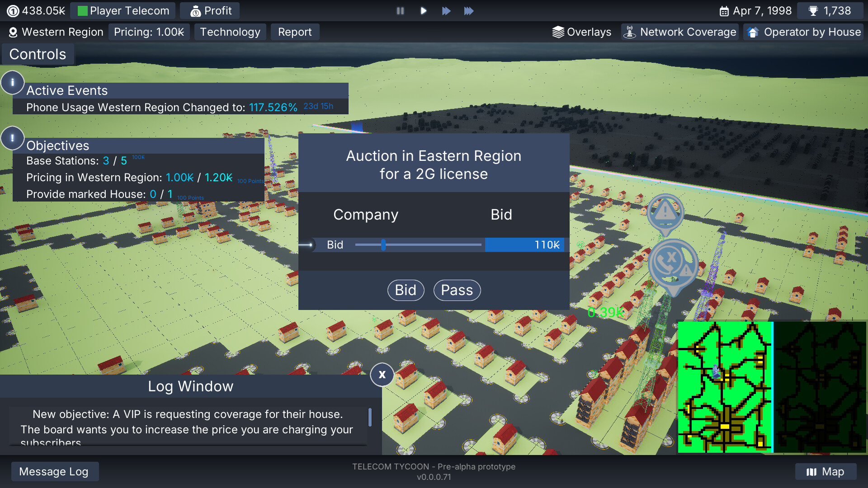Toggle Operator by House overlay
Image resolution: width=868 pixels, height=488 pixels.
tap(804, 32)
